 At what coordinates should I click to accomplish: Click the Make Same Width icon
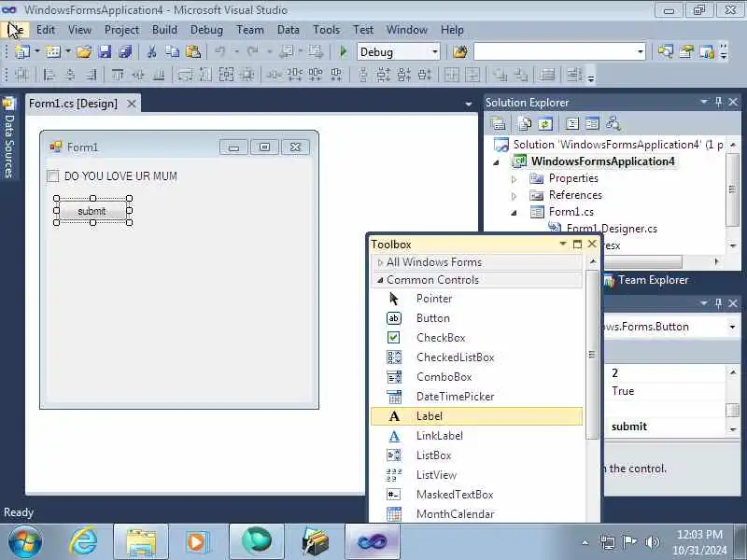[185, 75]
